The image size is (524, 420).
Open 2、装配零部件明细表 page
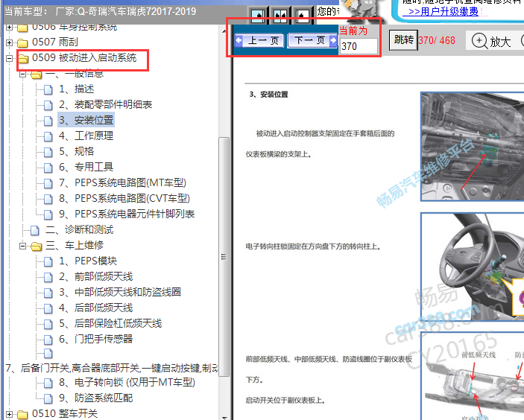coord(106,105)
